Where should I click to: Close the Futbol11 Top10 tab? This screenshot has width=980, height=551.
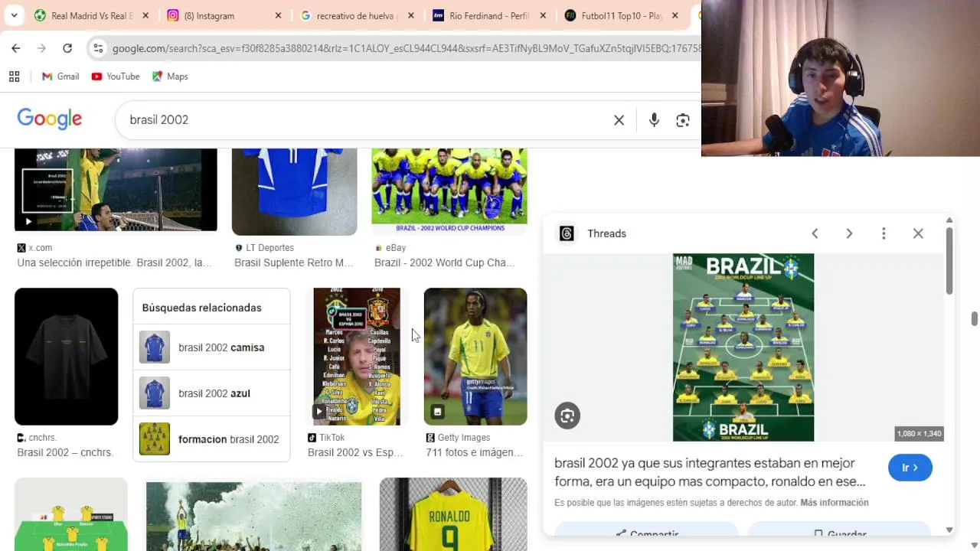tap(675, 15)
